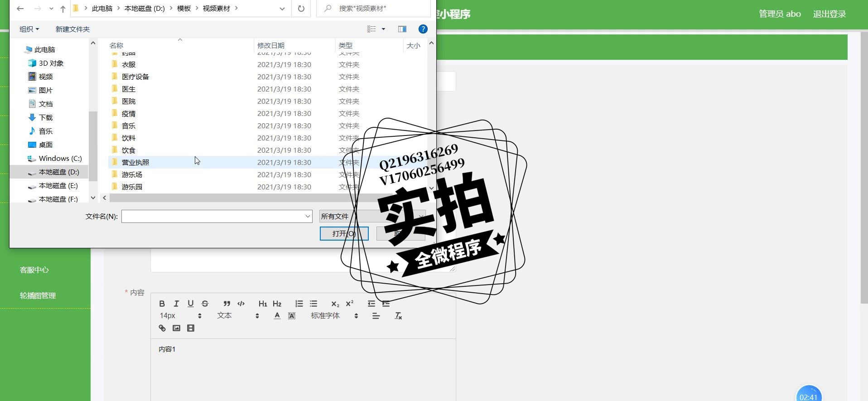Open 文本 paragraph style dropdown
Viewport: 868px width, 401px height.
(x=238, y=316)
